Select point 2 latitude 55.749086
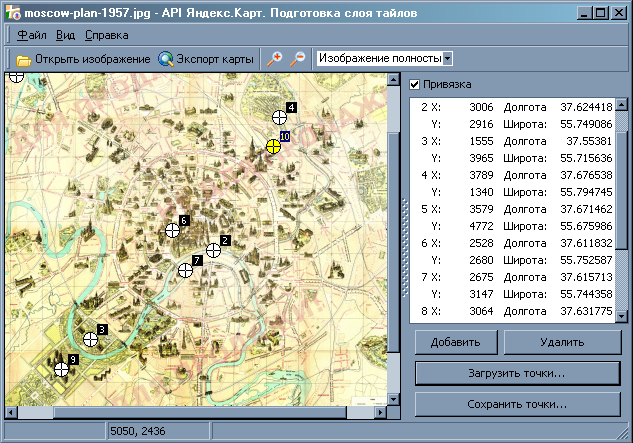The width and height of the screenshot is (633, 443). tap(586, 124)
